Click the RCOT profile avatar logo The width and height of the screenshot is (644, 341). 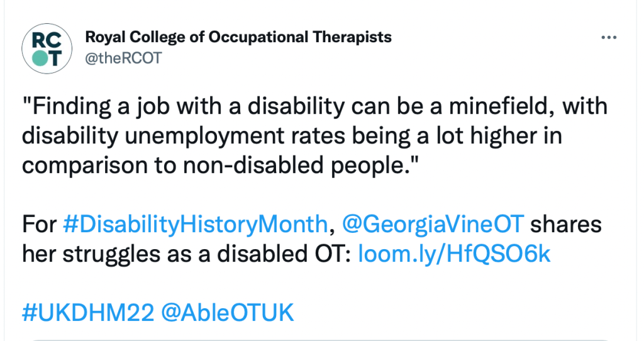tap(42, 48)
